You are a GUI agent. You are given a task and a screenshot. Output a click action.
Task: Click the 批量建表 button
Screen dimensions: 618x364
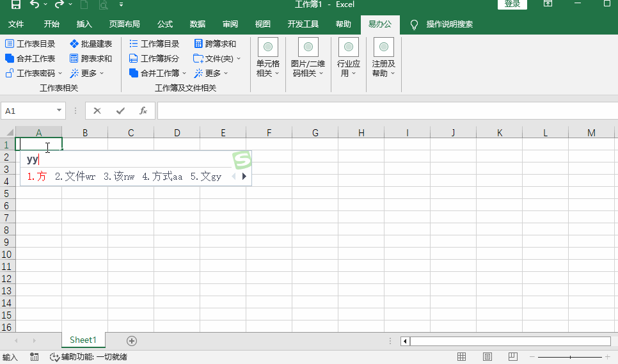click(91, 44)
